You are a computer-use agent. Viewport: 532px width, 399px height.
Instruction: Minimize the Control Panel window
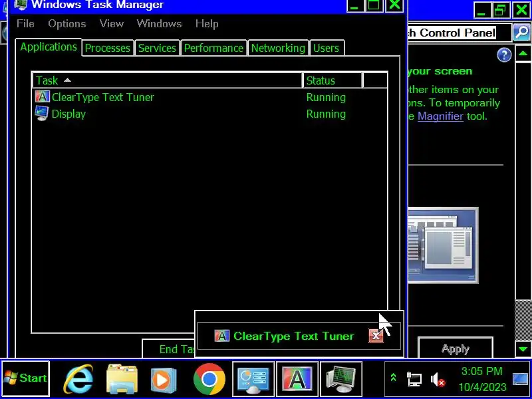(481, 10)
